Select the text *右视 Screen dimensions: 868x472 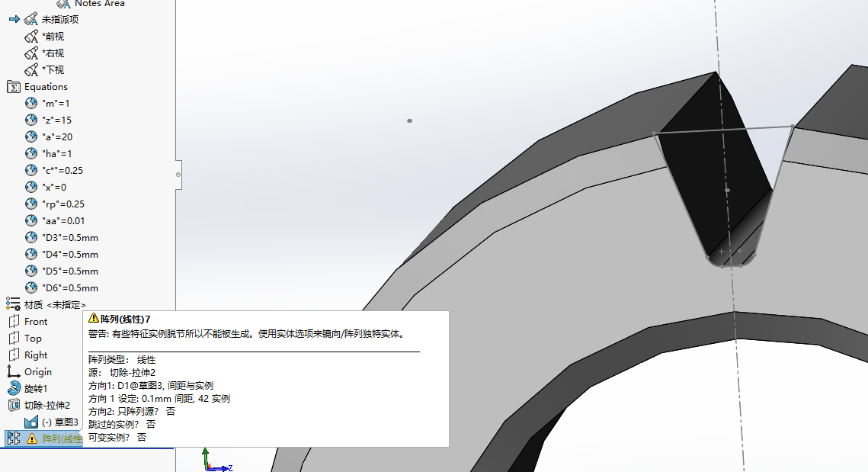point(53,53)
